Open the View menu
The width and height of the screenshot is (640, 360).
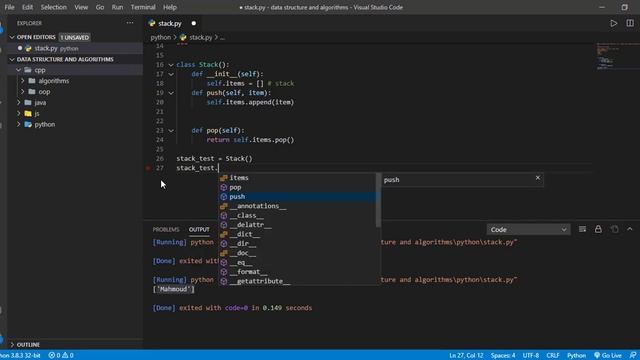(x=81, y=7)
